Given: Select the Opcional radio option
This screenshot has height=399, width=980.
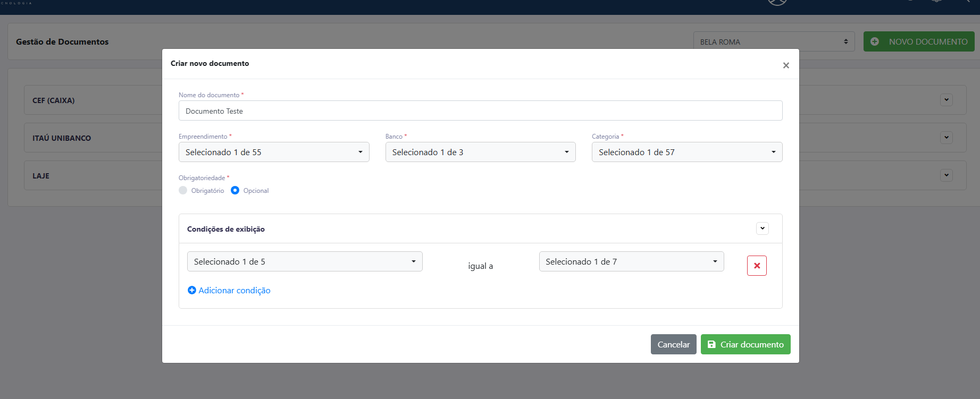Looking at the screenshot, I should [x=235, y=190].
